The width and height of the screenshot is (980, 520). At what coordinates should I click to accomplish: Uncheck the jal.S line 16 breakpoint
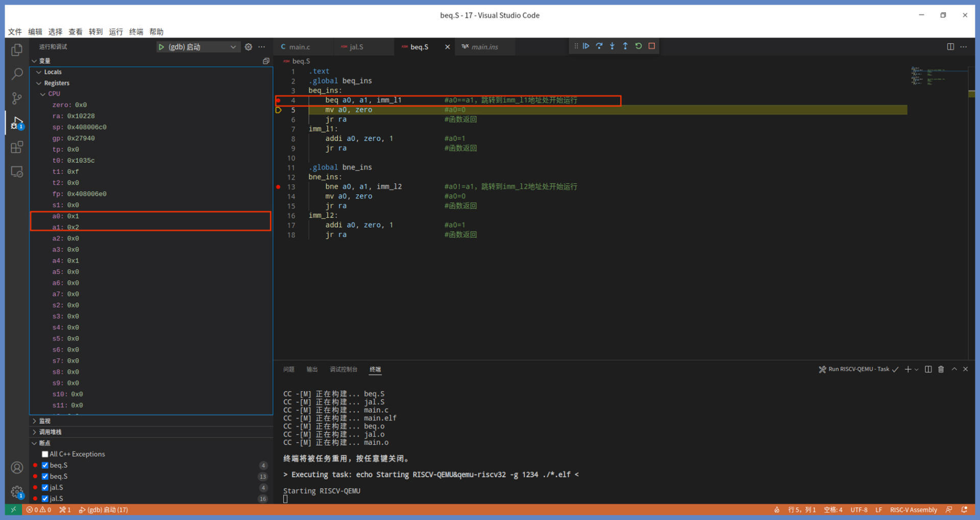(45, 499)
